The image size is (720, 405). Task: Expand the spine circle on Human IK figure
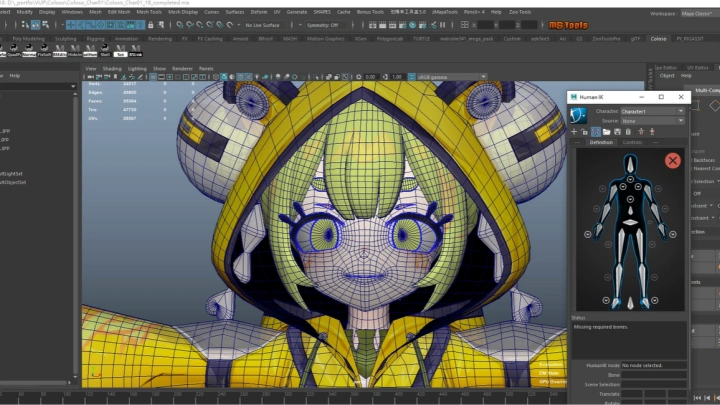tap(630, 199)
